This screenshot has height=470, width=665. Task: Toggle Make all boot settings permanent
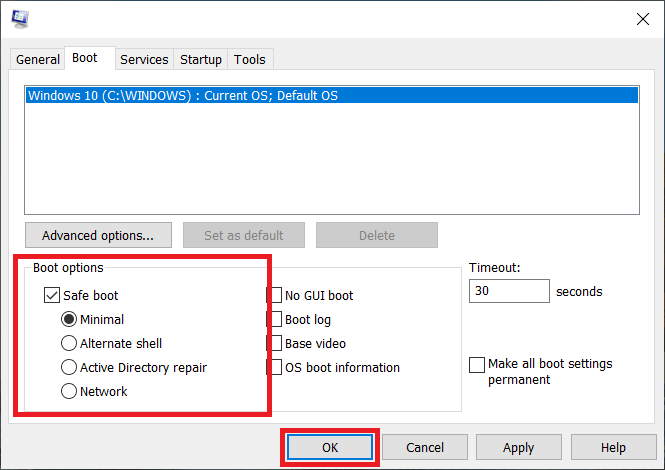click(x=477, y=365)
